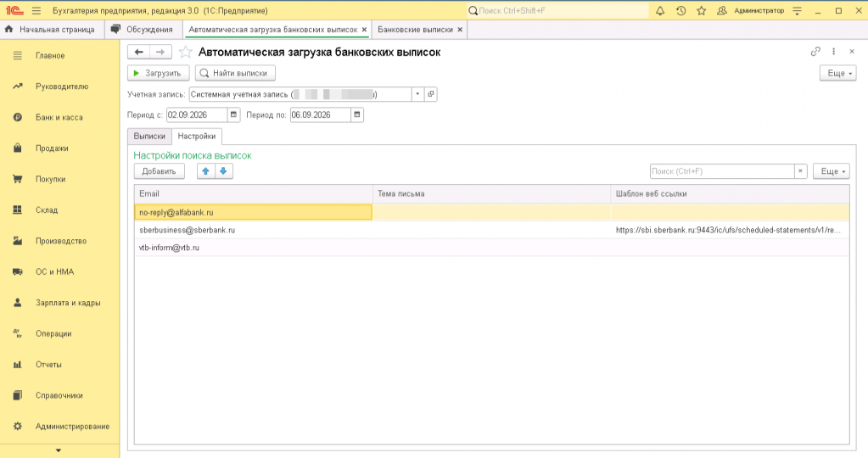This screenshot has width=868, height=458.
Task: Open calendar for 'Период по' date
Action: [357, 115]
